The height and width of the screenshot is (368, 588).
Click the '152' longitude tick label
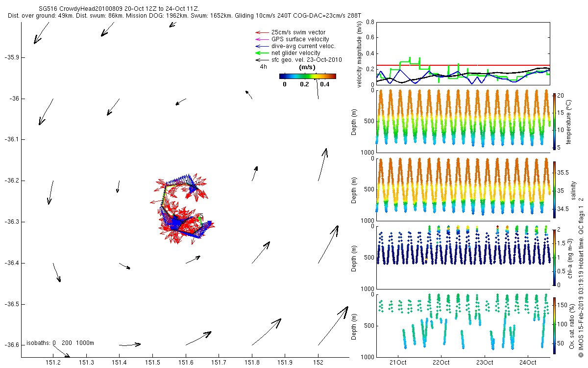click(318, 363)
